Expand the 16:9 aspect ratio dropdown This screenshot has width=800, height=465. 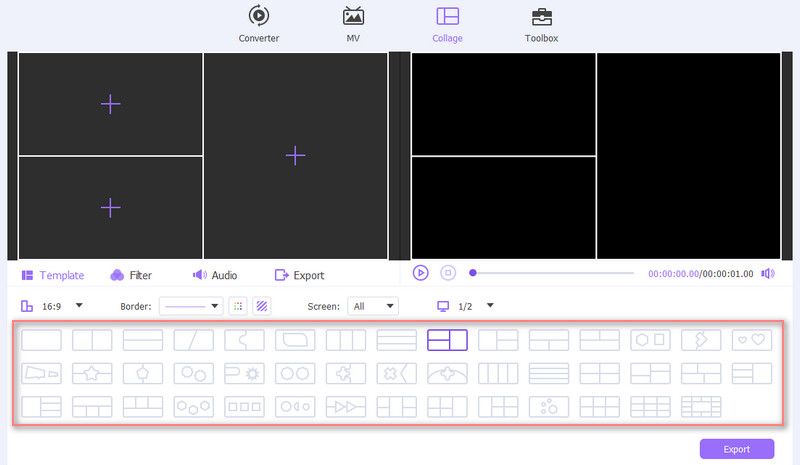point(79,305)
